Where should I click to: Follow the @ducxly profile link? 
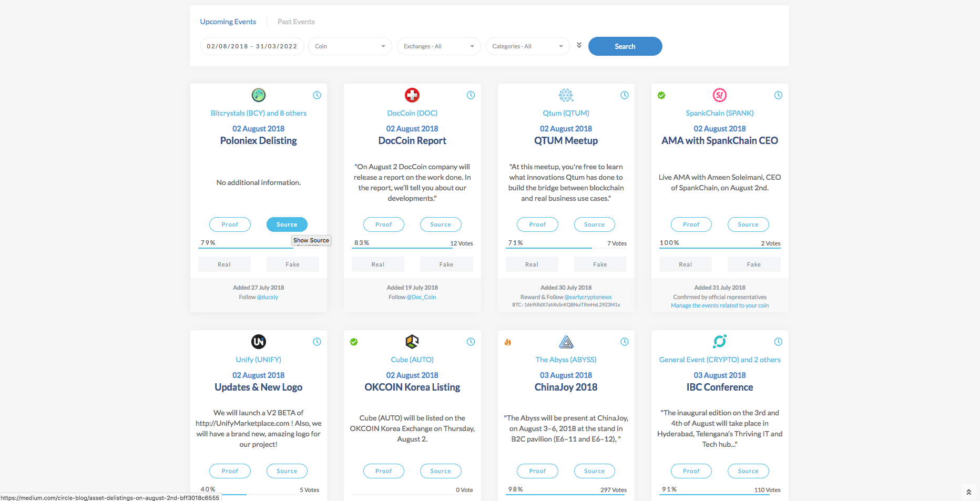[268, 297]
